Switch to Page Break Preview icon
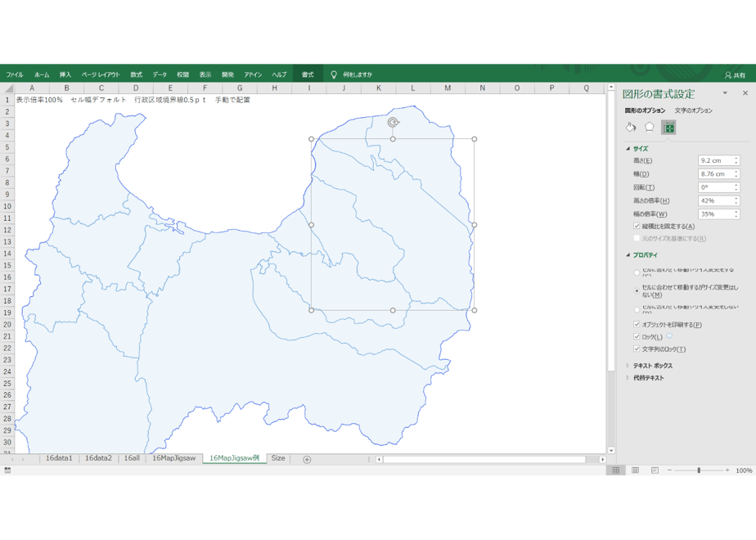756x540 pixels. 655,470
